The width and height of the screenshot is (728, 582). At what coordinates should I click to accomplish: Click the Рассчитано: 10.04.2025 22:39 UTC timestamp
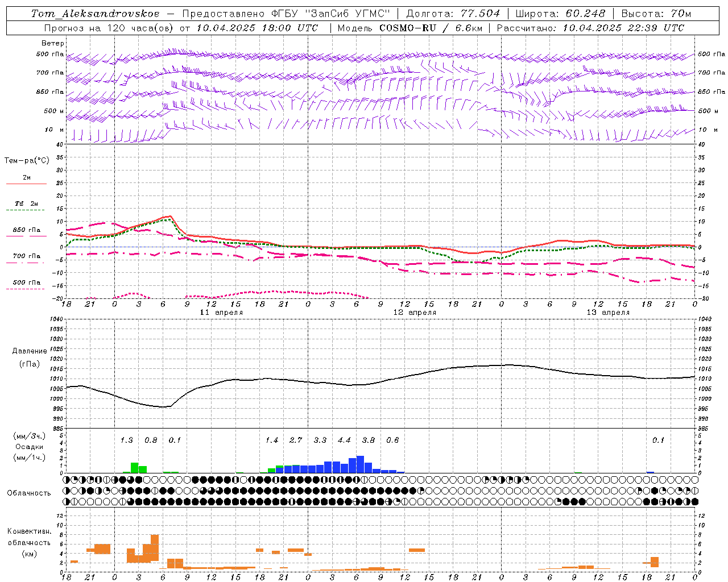[x=590, y=28]
